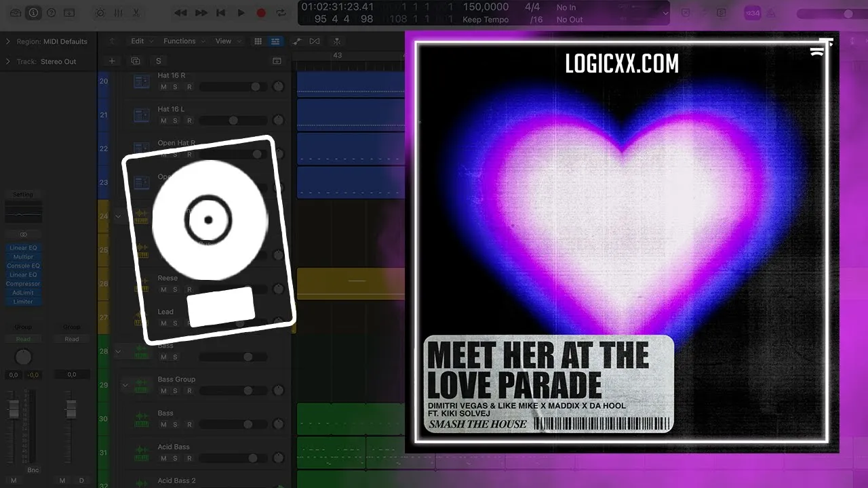Open the Edit menu in tracks area
Image resolution: width=868 pixels, height=488 pixels.
point(142,41)
